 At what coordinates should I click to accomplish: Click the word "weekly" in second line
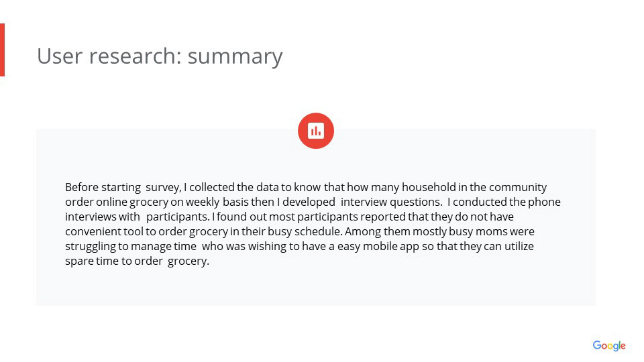203,202
